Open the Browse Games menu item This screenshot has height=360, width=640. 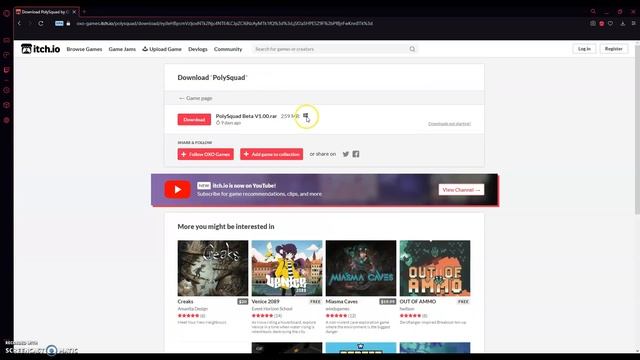[84, 49]
